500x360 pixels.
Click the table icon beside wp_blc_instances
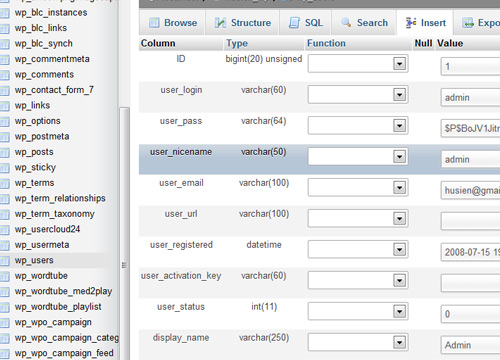4,13
